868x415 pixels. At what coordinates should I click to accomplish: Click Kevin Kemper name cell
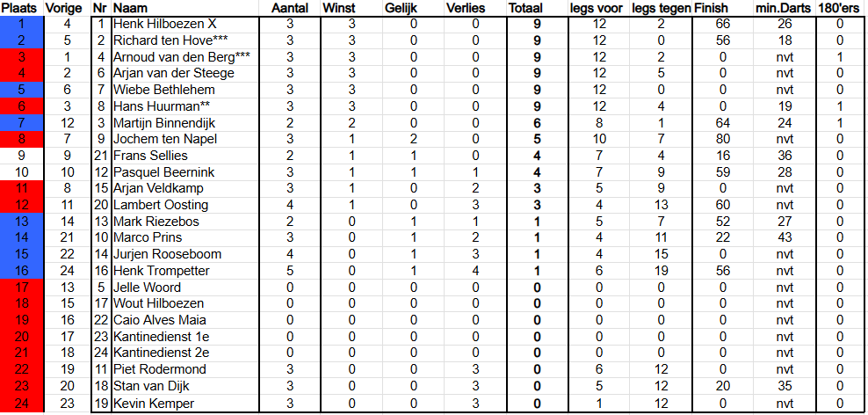coord(185,404)
